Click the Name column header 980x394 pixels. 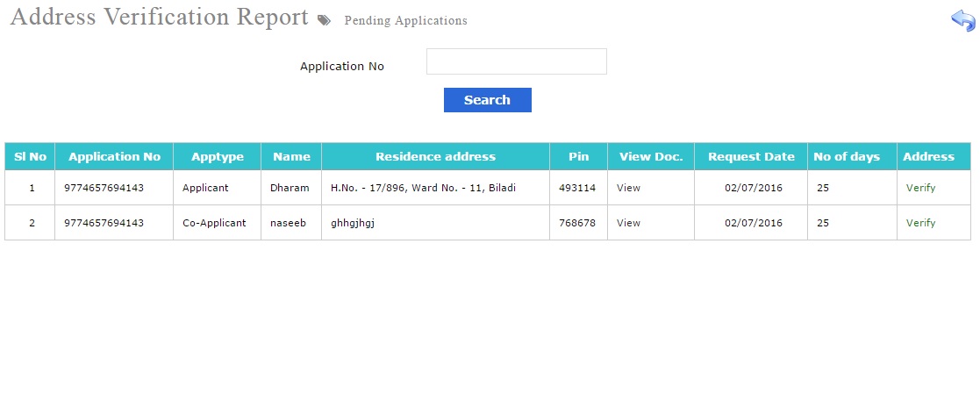[291, 156]
